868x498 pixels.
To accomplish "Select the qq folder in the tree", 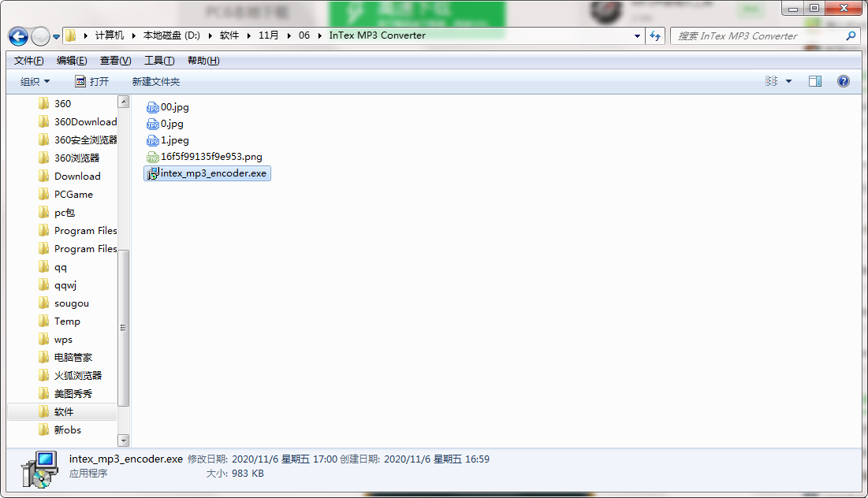I will point(53,267).
